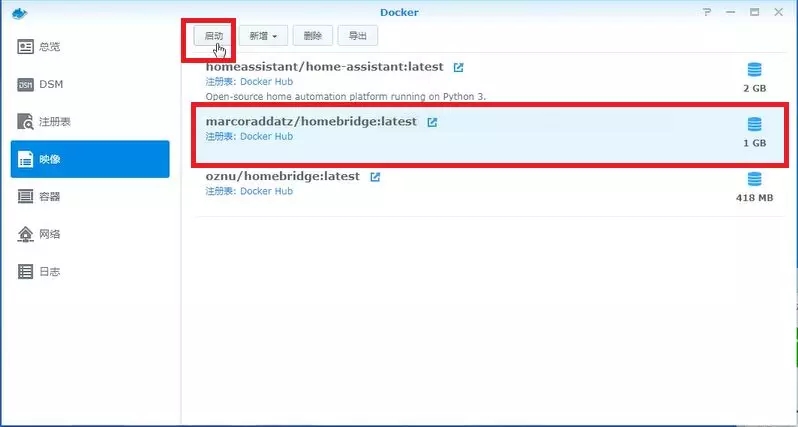
Task: Click the 映像 image sidebar icon
Action: 25,159
